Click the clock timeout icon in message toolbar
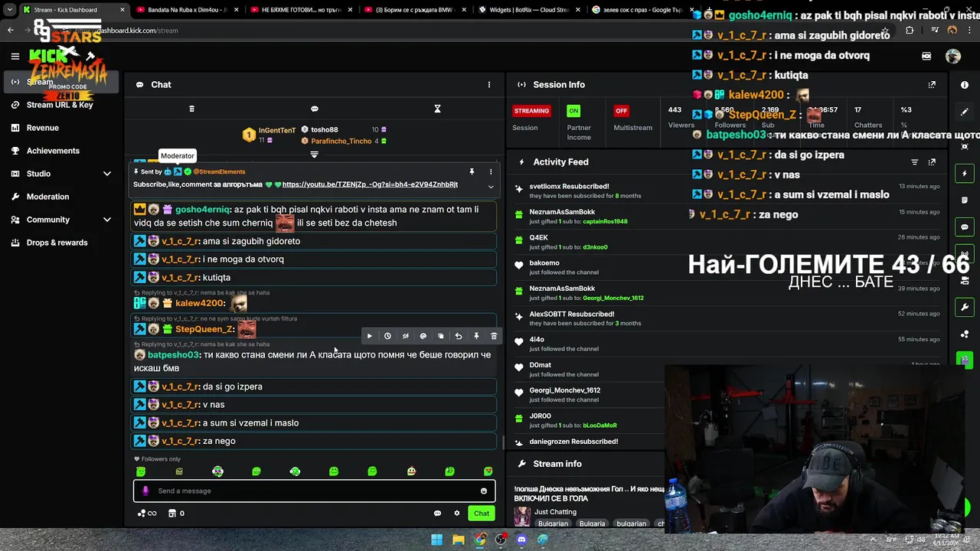The width and height of the screenshot is (980, 551). coord(387,336)
